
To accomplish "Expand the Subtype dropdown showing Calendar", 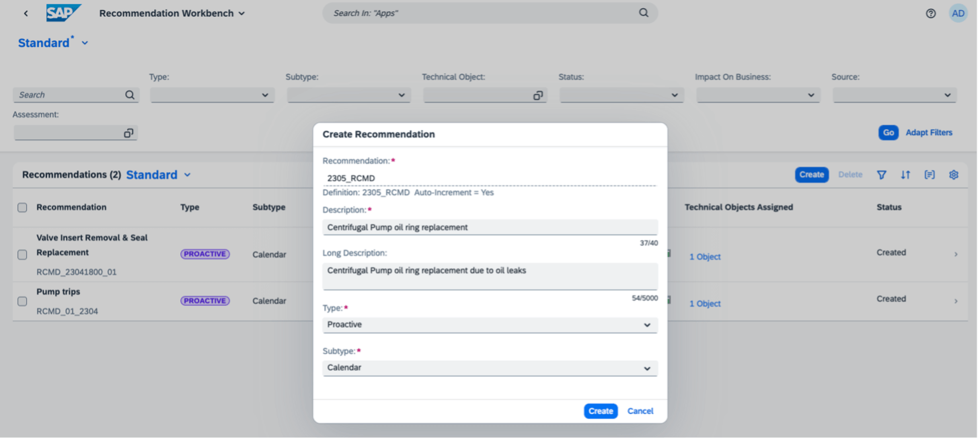I will pyautogui.click(x=646, y=368).
